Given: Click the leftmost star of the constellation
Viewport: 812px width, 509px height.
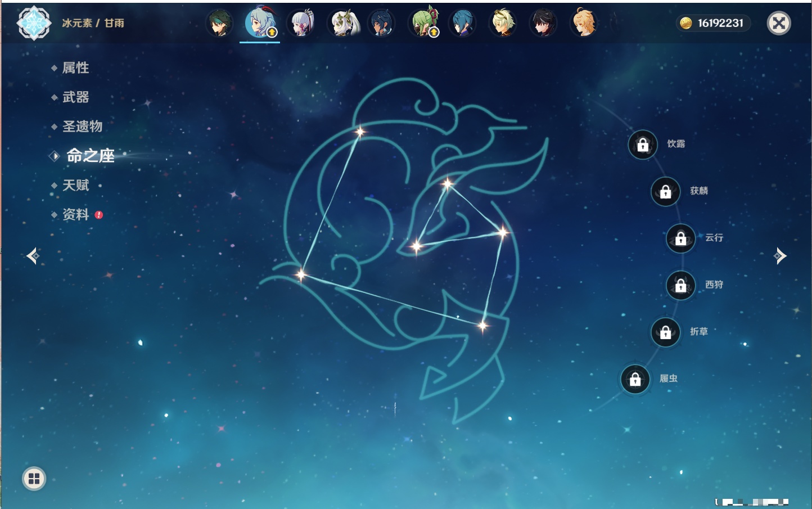Looking at the screenshot, I should pyautogui.click(x=301, y=275).
